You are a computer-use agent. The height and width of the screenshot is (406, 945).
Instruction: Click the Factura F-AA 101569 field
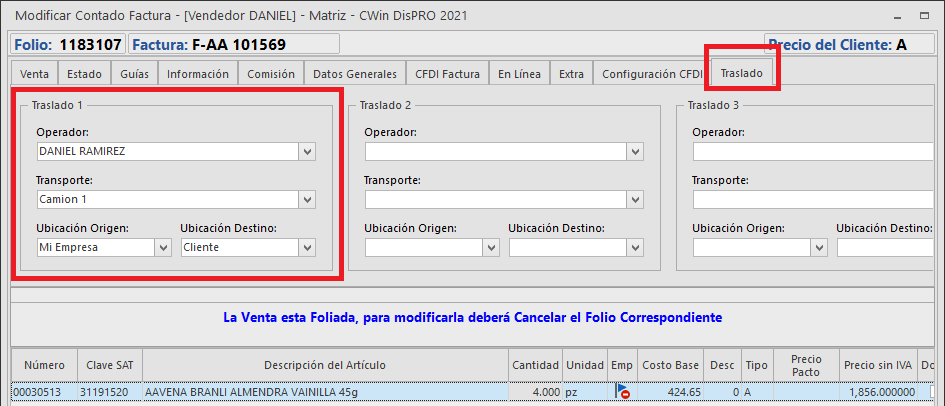click(234, 44)
